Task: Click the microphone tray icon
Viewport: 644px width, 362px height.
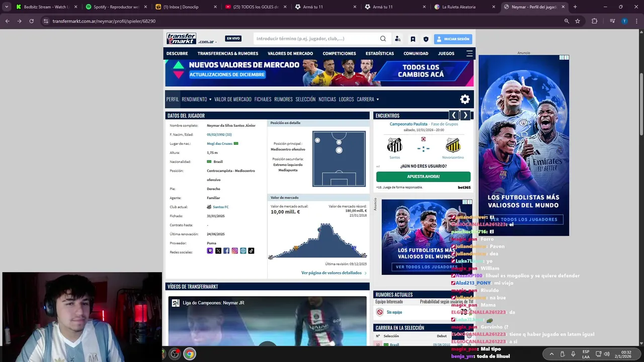Action: [x=573, y=354]
